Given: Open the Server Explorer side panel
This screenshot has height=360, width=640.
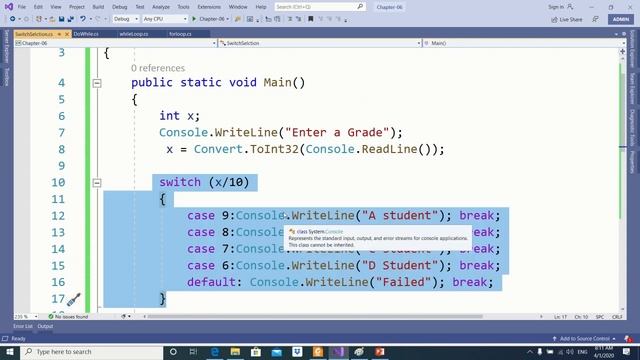Looking at the screenshot, I should (6, 47).
